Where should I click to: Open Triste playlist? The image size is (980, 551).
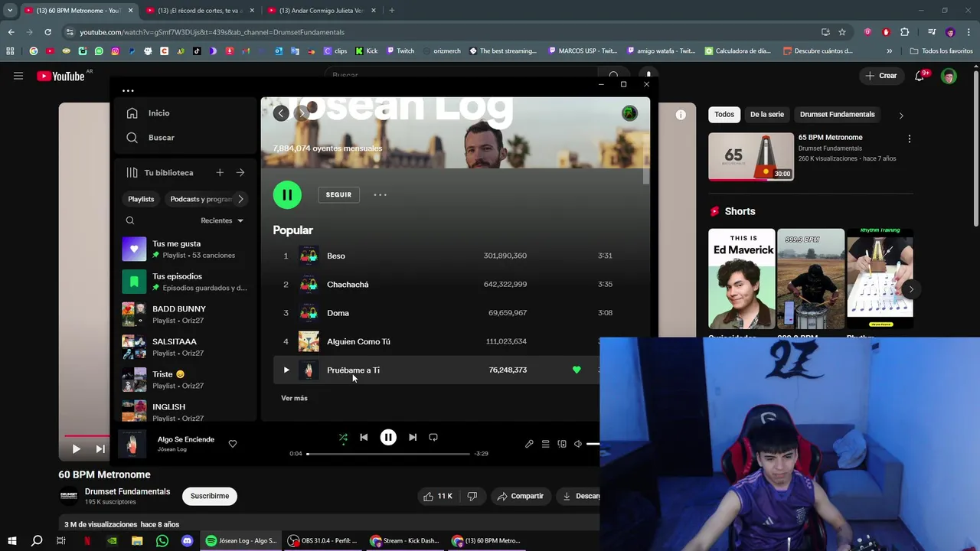[x=185, y=380]
